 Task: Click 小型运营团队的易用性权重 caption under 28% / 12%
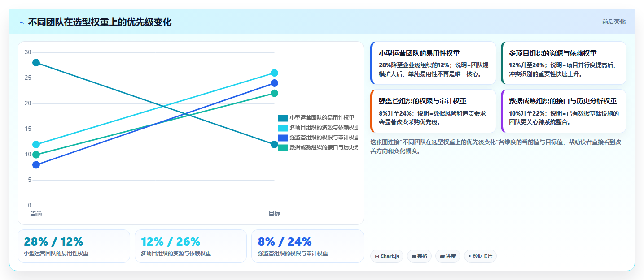(56, 254)
